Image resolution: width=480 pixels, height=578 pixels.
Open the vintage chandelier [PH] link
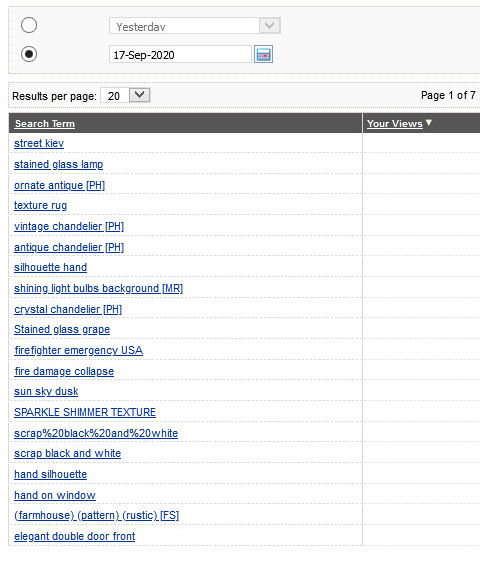click(69, 226)
